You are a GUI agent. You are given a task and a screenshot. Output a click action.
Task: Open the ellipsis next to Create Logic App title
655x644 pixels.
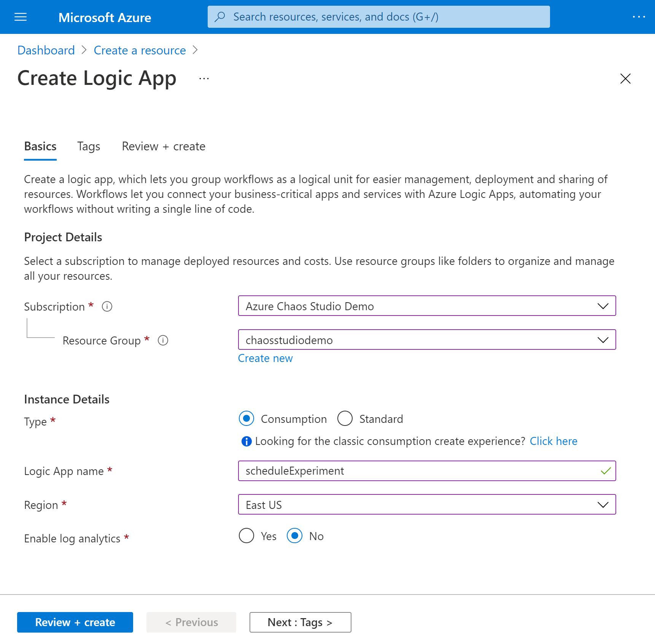pyautogui.click(x=203, y=78)
